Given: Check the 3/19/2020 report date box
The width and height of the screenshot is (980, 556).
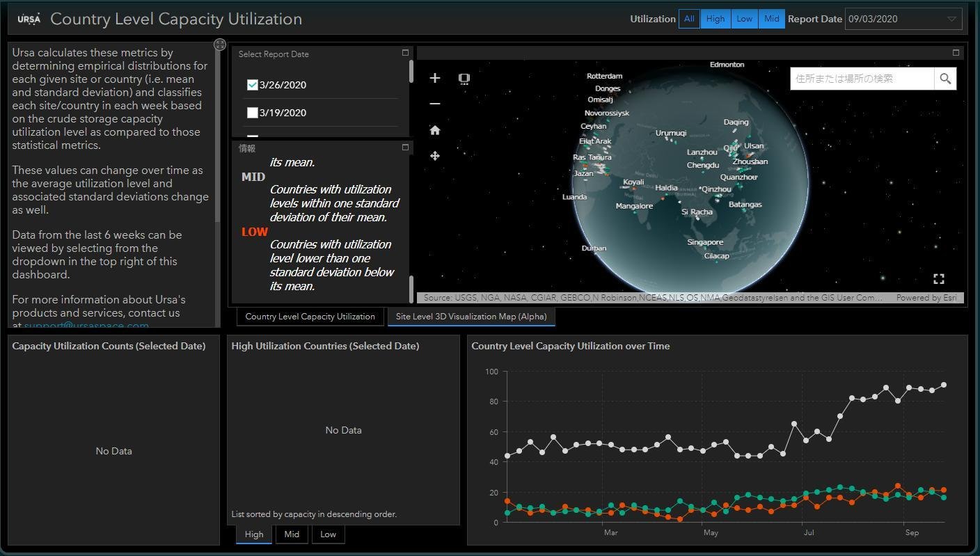Looking at the screenshot, I should 253,113.
